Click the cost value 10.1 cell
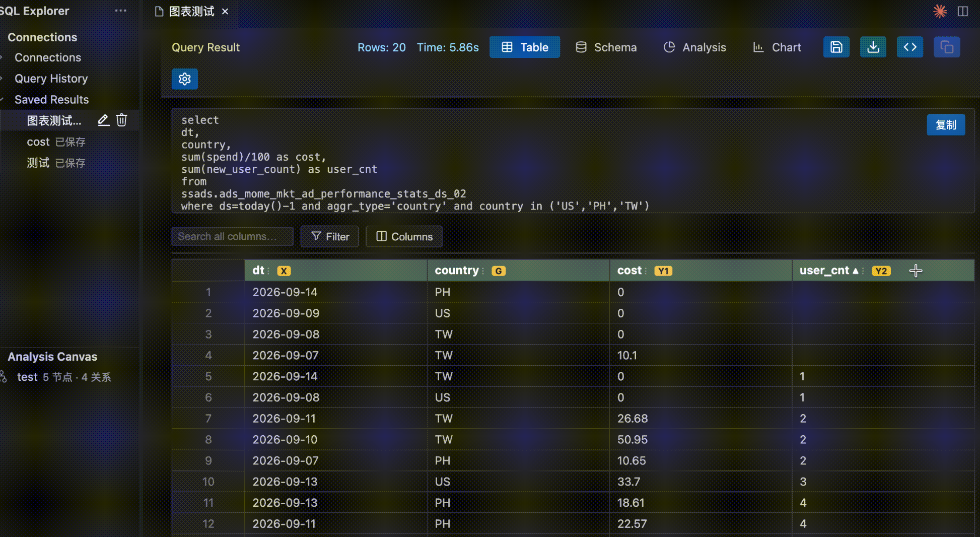Screen dimensions: 980x537 pos(701,356)
